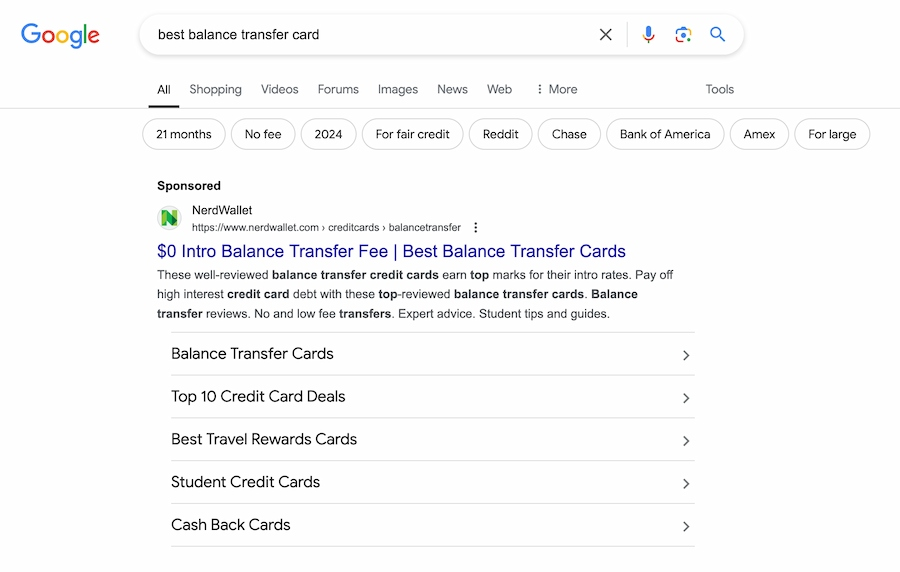Switch to the Videos tab
Viewport: 900px width, 572px height.
280,90
